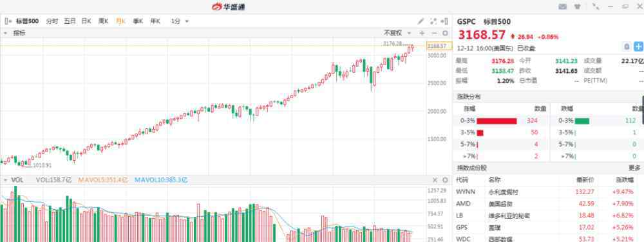
Task: Zoom in the chart with plus icon
Action: (x=422, y=33)
